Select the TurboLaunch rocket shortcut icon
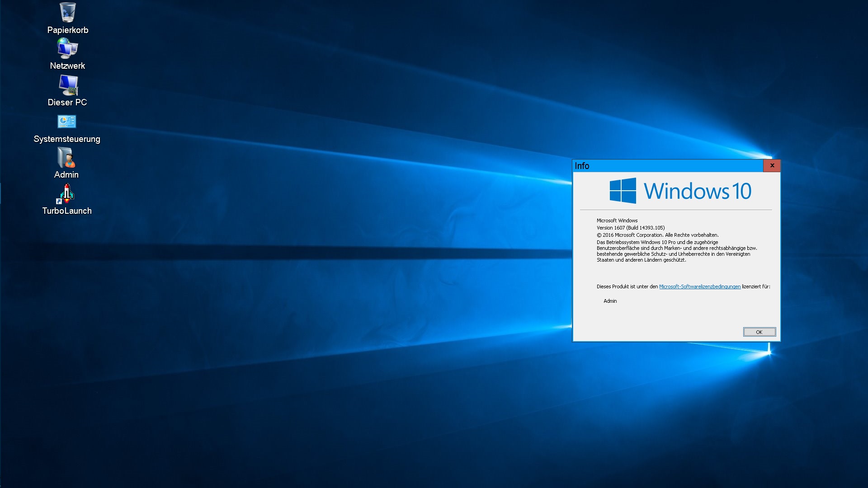 (67, 194)
